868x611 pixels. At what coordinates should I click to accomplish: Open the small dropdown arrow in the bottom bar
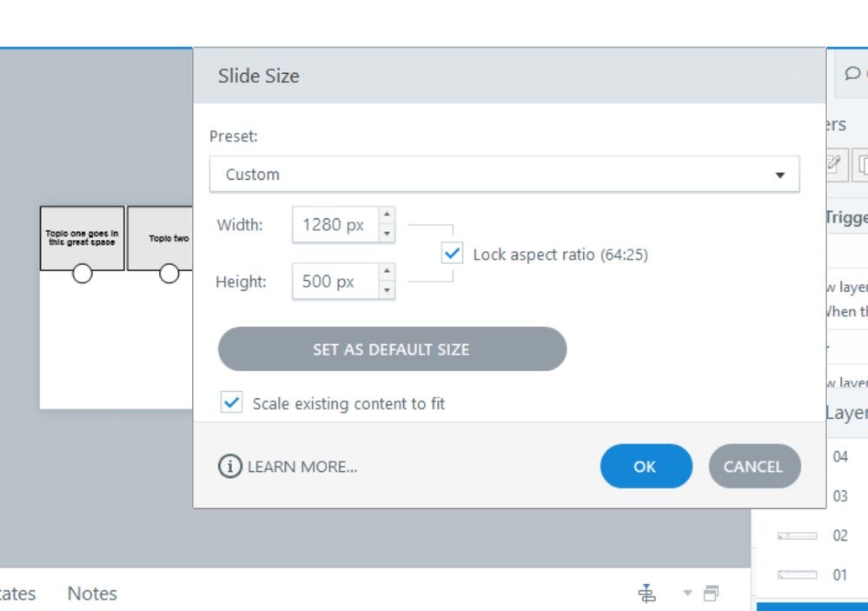(x=687, y=594)
